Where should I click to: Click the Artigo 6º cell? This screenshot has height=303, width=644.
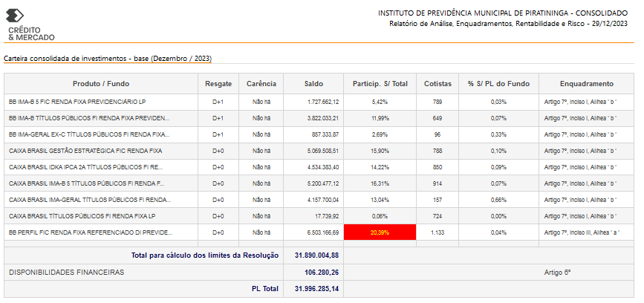point(557,273)
